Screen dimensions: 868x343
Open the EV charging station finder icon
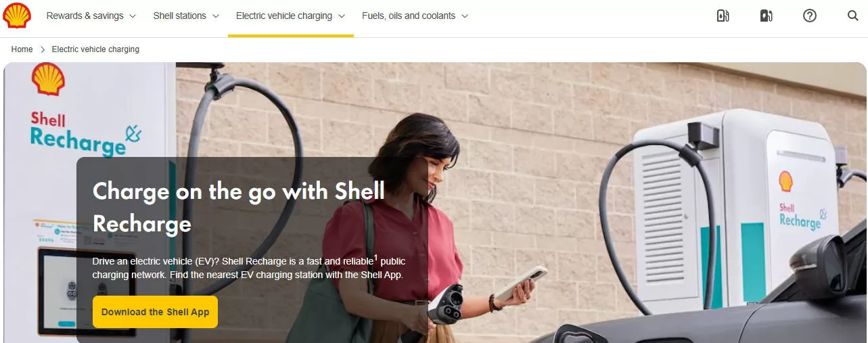[x=766, y=16]
